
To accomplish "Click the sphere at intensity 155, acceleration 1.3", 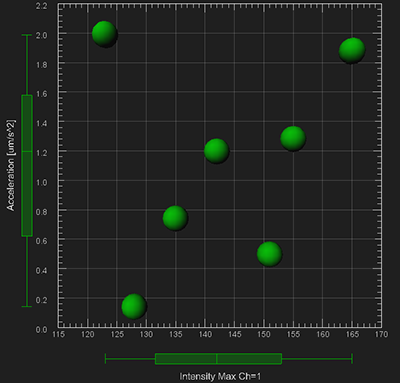I will pyautogui.click(x=293, y=138).
